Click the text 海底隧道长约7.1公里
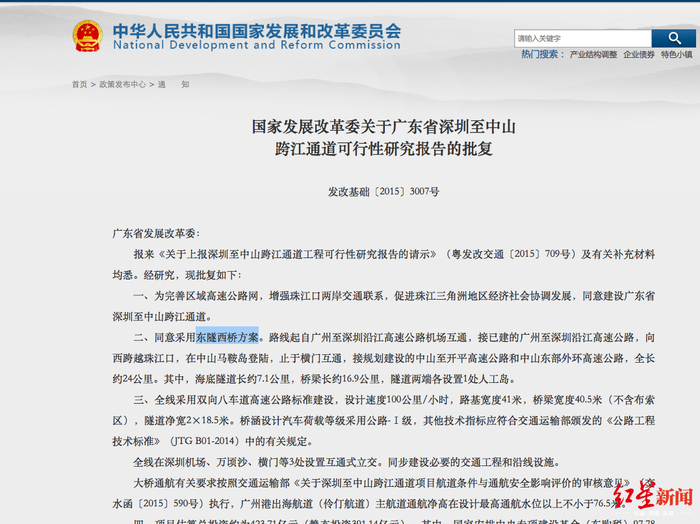 click(242, 379)
